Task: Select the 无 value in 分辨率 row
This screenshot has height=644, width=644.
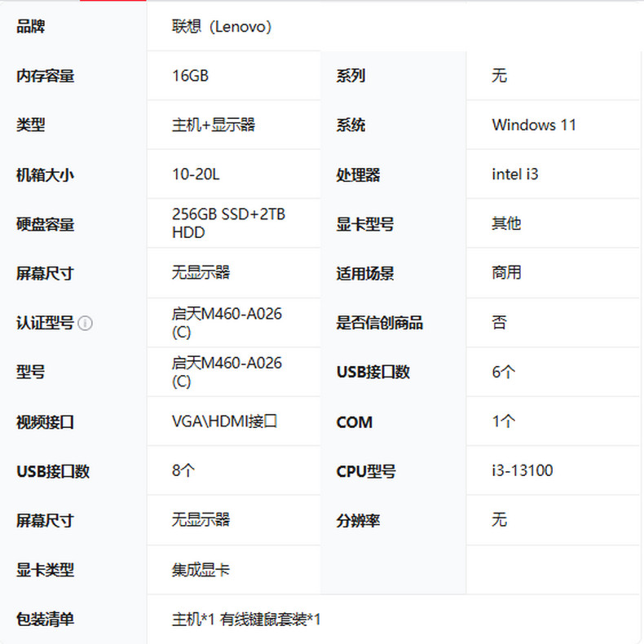Action: [500, 520]
